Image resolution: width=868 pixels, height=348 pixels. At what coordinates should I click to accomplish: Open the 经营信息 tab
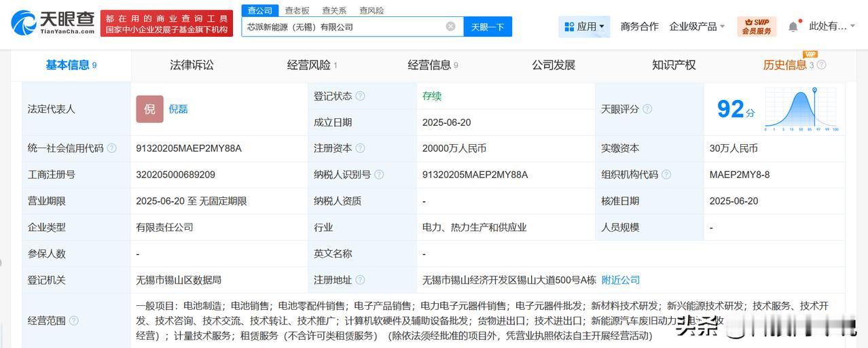[433, 65]
